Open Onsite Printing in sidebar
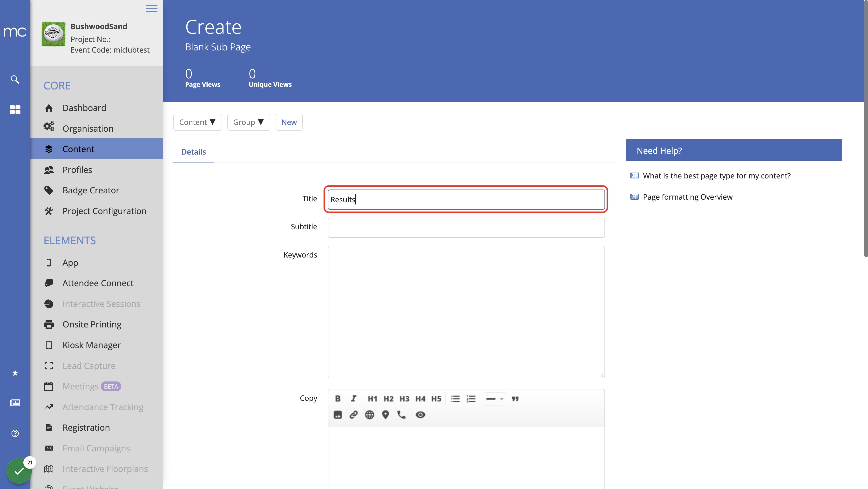Viewport: 868px width, 489px height. [96, 325]
